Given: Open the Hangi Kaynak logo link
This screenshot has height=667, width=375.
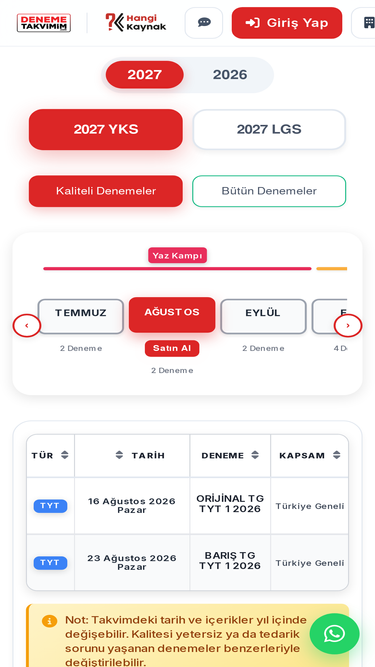Looking at the screenshot, I should pos(136,23).
